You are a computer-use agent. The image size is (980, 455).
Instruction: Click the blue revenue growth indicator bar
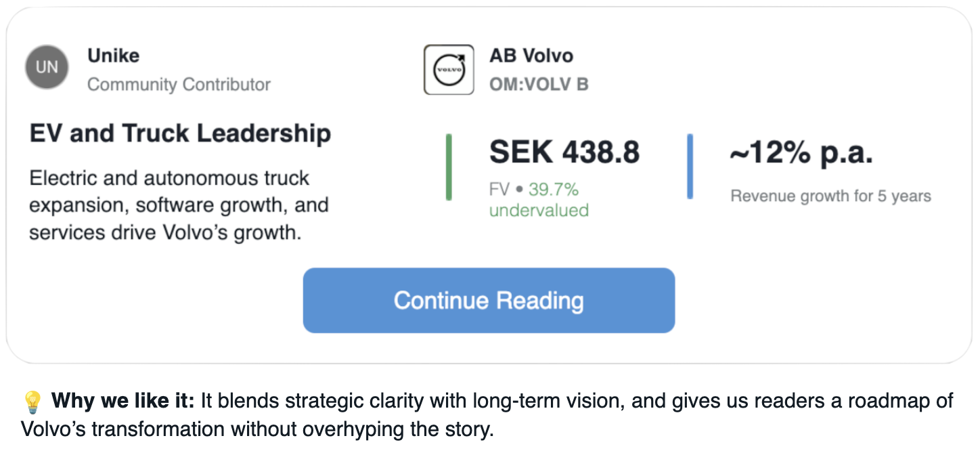click(x=690, y=167)
